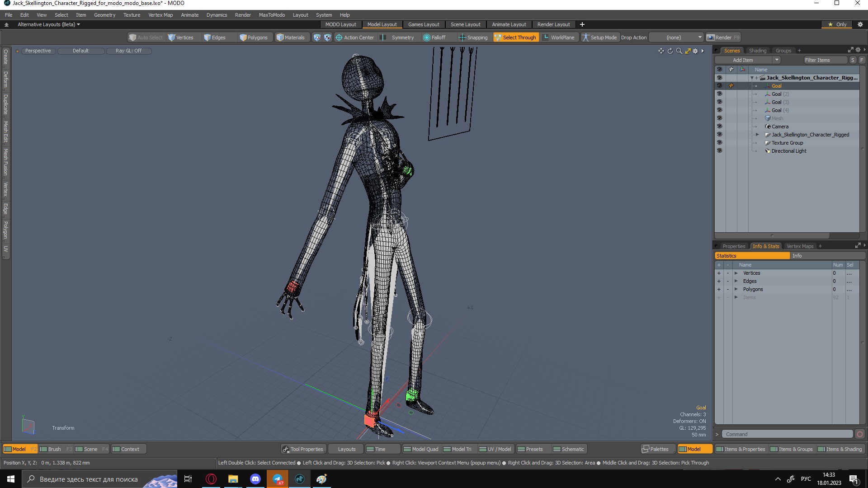Image resolution: width=868 pixels, height=488 pixels.
Task: Switch to the Properties tab
Action: click(733, 246)
